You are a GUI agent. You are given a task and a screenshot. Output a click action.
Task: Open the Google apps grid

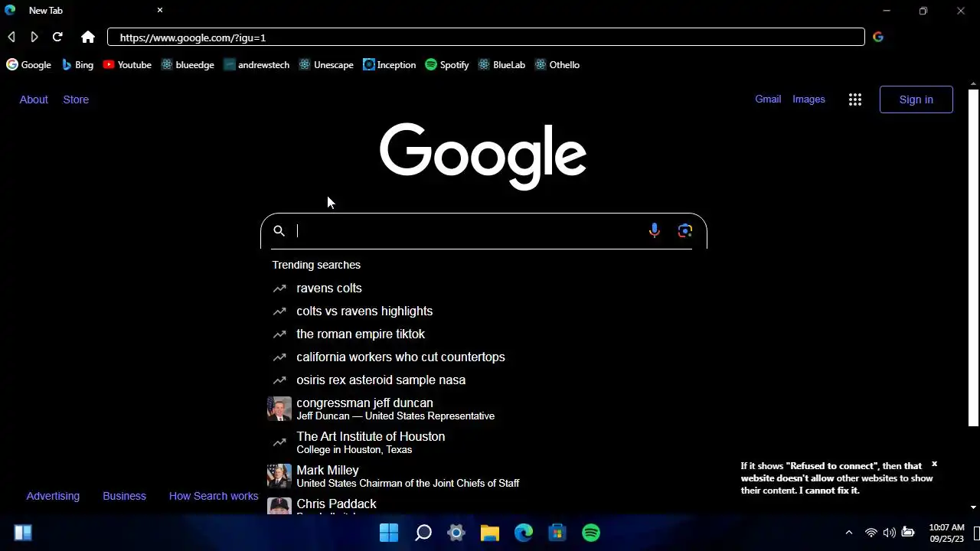coord(855,99)
